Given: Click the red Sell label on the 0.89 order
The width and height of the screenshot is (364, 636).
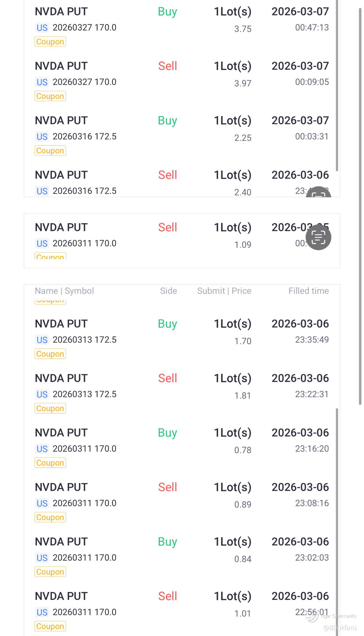Looking at the screenshot, I should pos(167,487).
